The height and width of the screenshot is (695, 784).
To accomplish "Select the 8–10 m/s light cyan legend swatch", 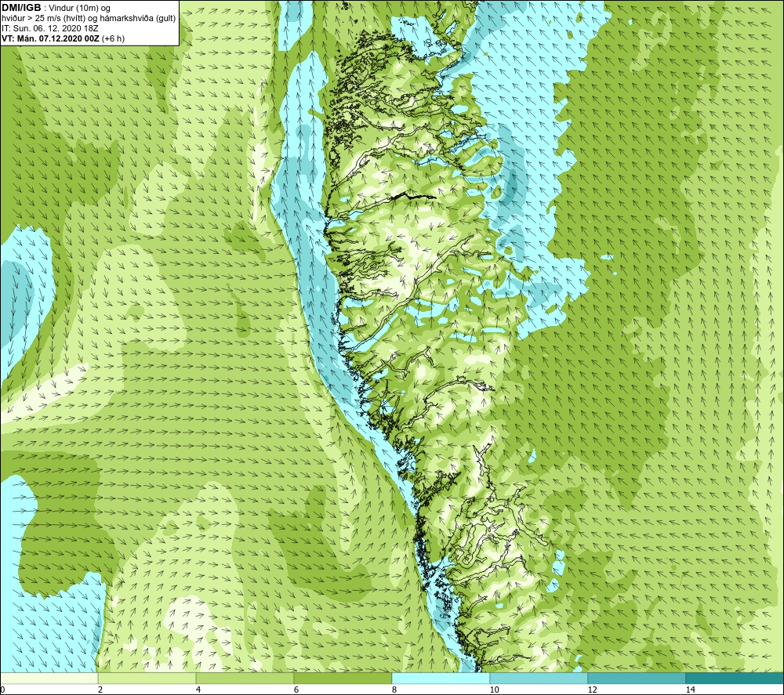I will click(x=441, y=679).
